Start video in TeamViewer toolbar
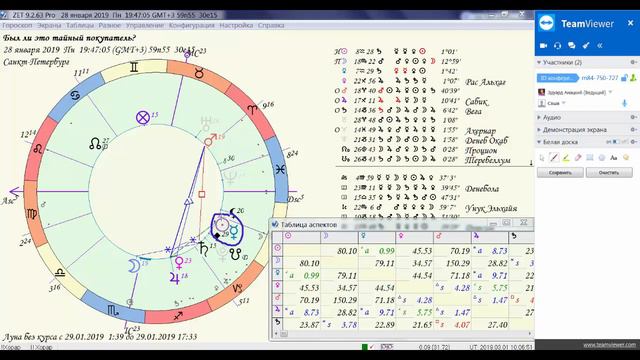The width and height of the screenshot is (640, 360). pyautogui.click(x=544, y=46)
